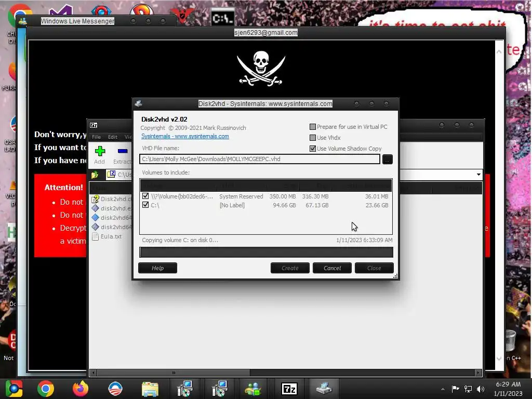Click the 7-Zip scrollbar left arrow
The height and width of the screenshot is (399, 532).
coord(94,373)
